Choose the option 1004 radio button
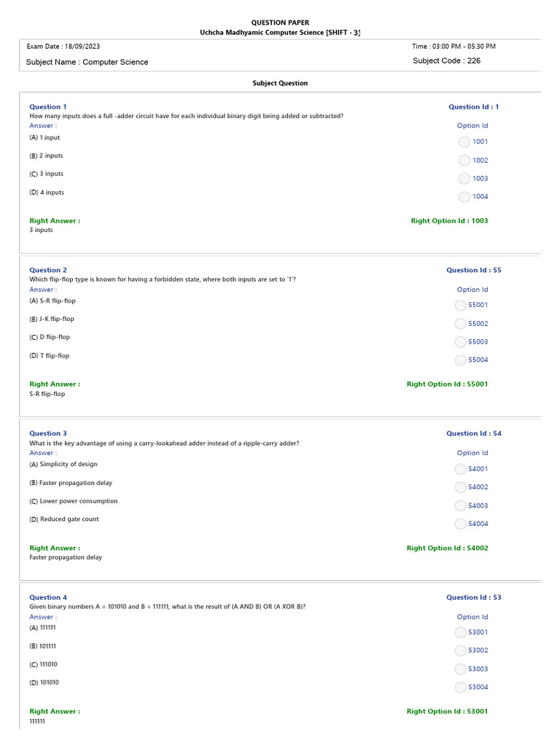Image resolution: width=560 pixels, height=747 pixels. (x=464, y=197)
